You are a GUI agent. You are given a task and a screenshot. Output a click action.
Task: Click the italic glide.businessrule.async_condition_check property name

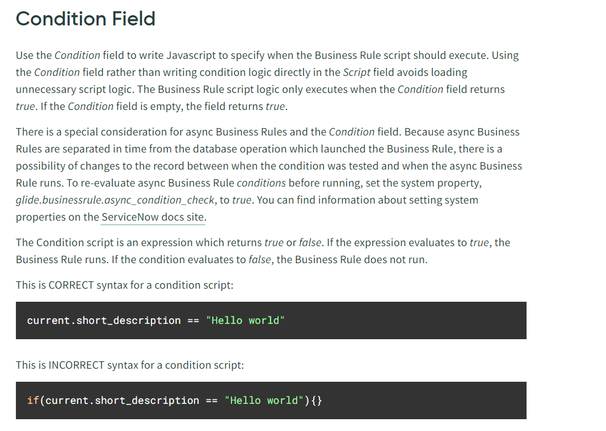[115, 200]
